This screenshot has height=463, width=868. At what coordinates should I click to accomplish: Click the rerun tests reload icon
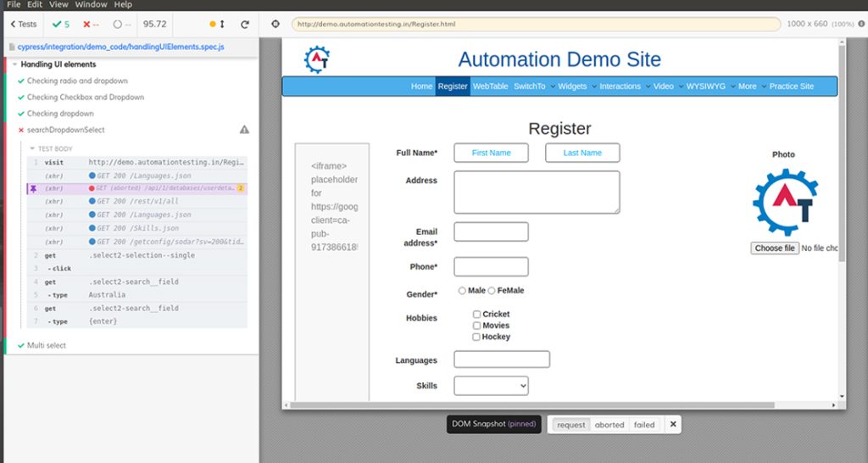pyautogui.click(x=245, y=25)
